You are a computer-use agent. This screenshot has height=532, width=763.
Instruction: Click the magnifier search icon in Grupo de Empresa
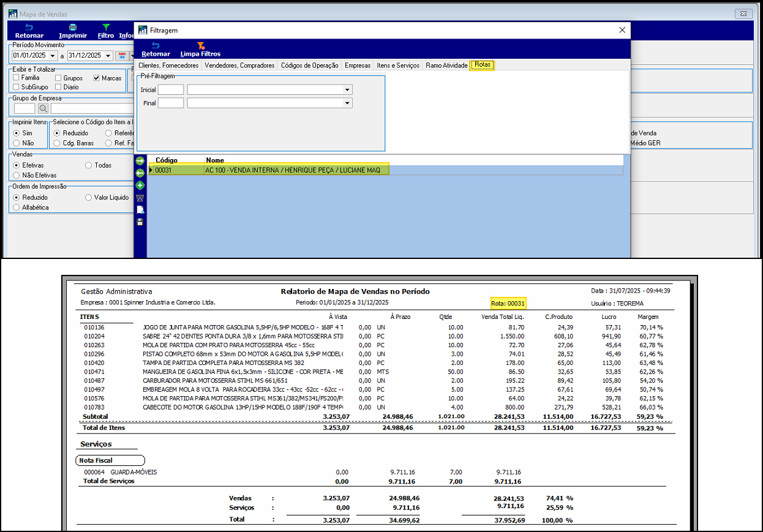point(43,108)
